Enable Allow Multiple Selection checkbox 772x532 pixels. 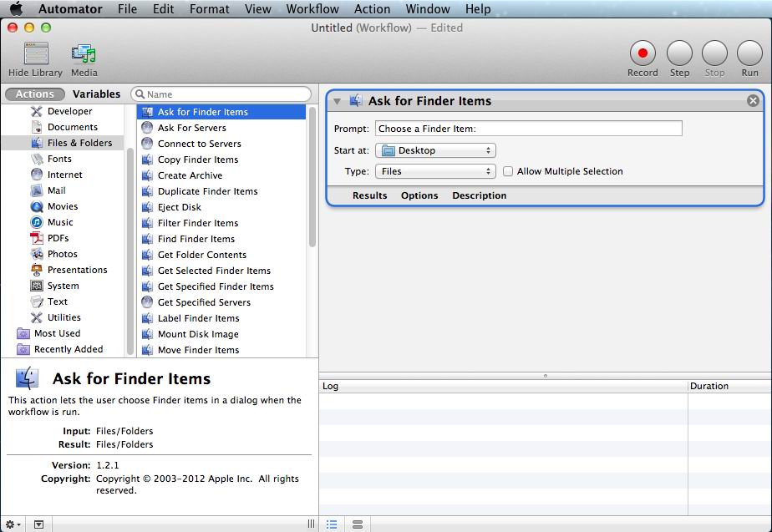tap(508, 171)
